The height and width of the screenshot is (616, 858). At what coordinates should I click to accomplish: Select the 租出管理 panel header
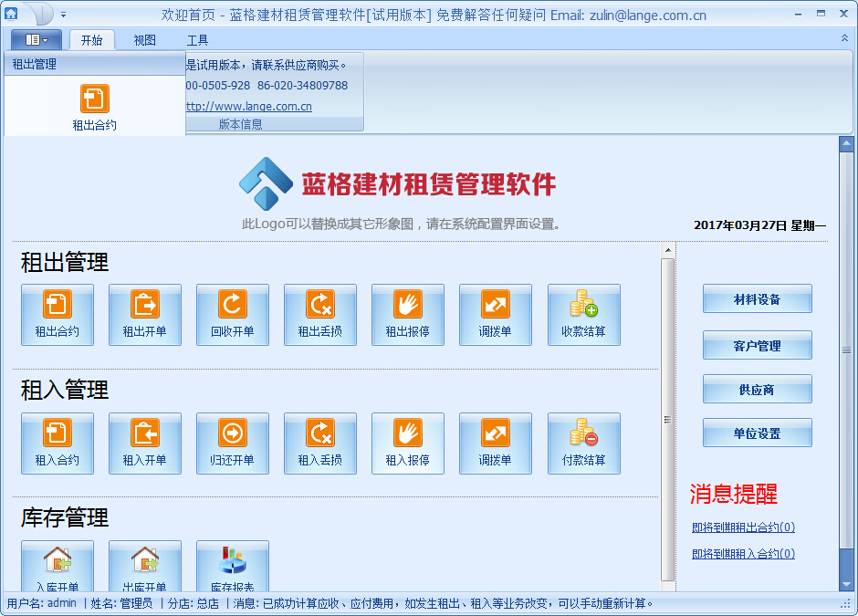click(x=95, y=64)
